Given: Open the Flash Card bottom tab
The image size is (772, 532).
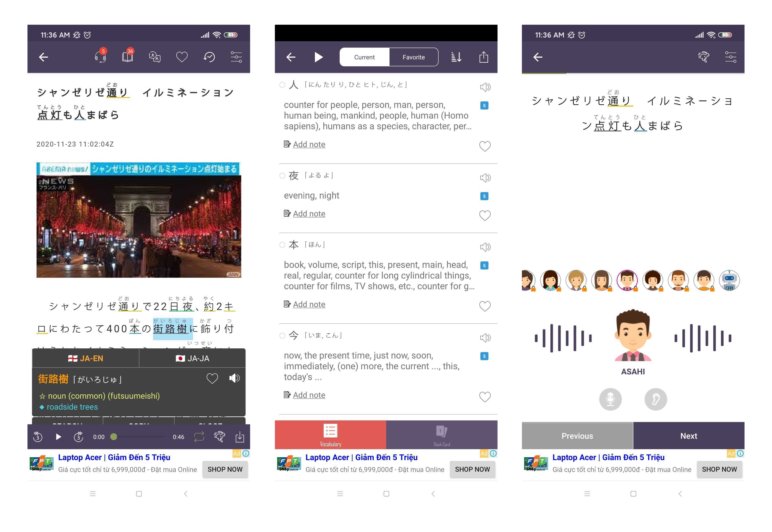Looking at the screenshot, I should pos(442,435).
